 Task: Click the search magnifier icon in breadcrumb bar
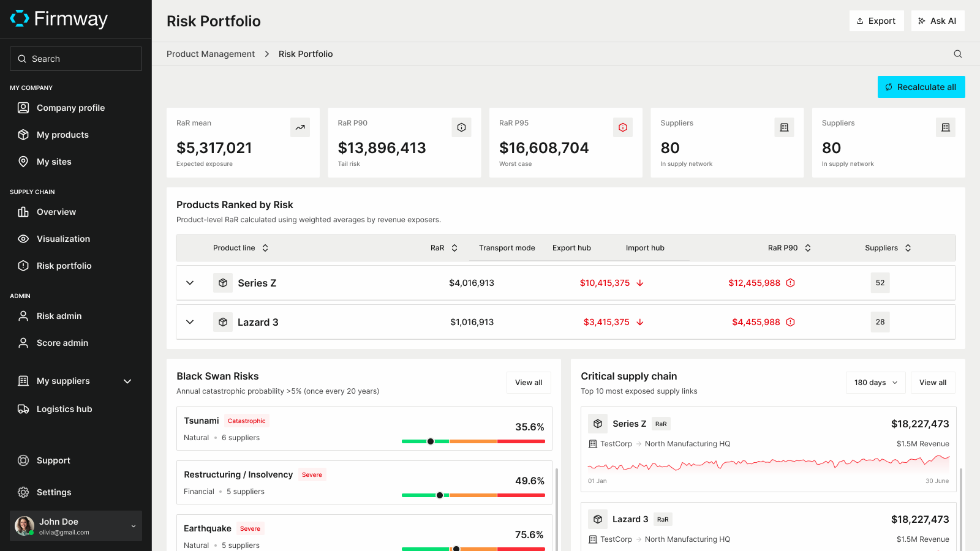(x=958, y=54)
